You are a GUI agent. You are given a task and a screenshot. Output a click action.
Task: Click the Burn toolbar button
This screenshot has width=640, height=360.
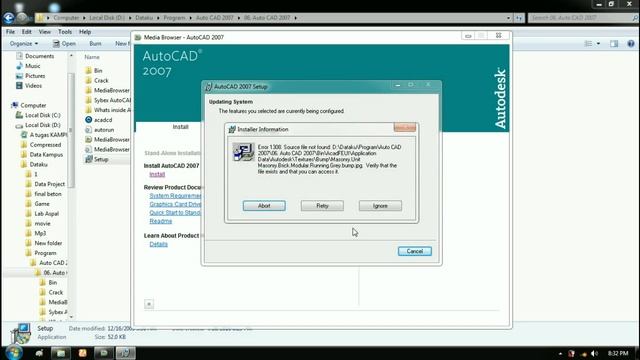[x=95, y=44]
